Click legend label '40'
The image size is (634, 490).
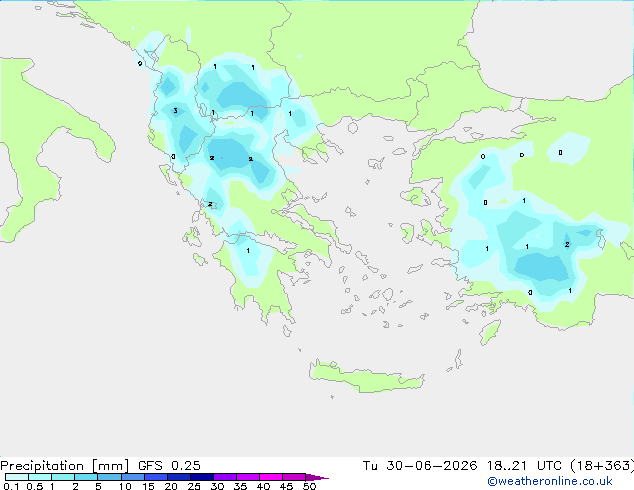point(263,486)
